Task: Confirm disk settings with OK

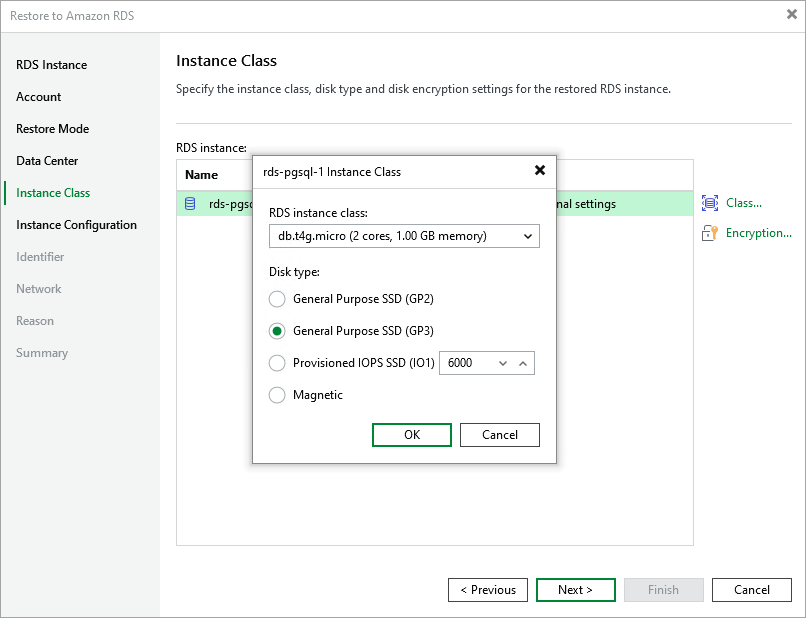Action: 411,435
